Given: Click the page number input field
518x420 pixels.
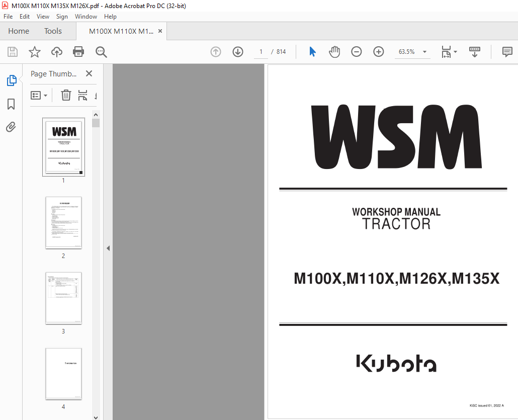Looking at the screenshot, I should [261, 51].
